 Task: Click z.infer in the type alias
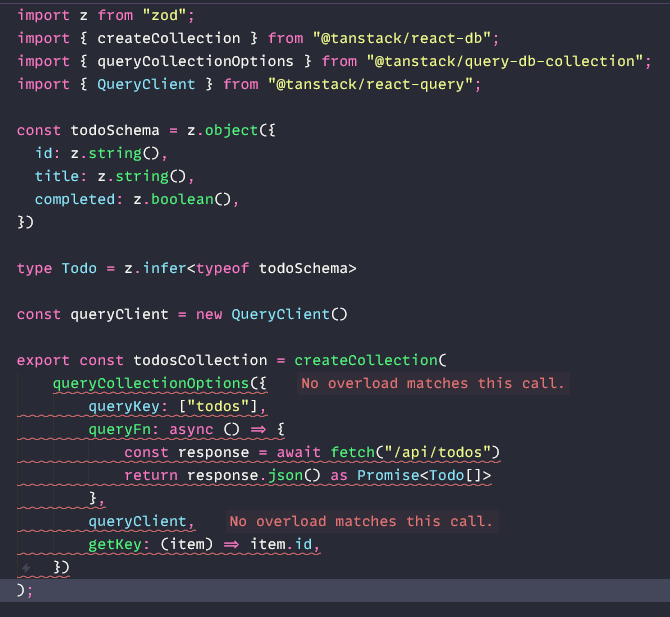[155, 269]
